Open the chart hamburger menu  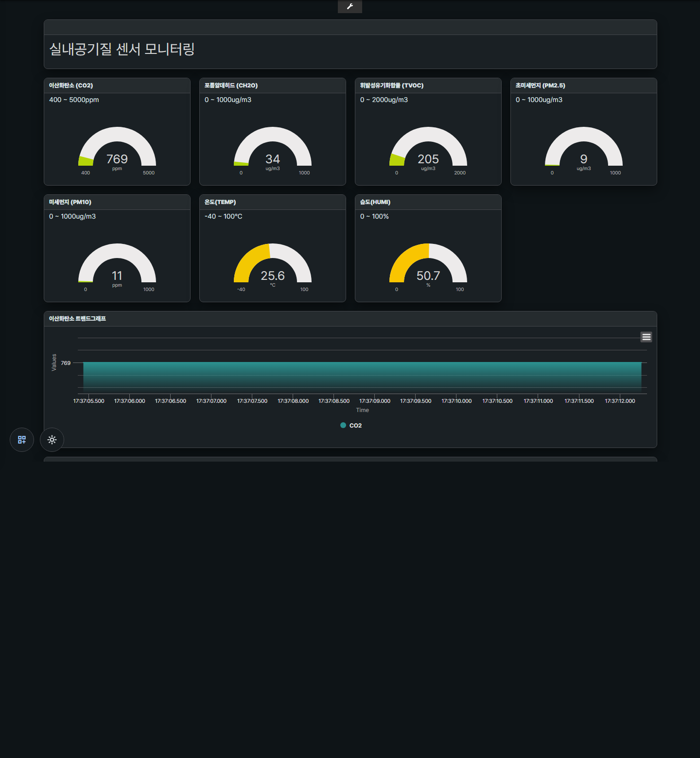(x=646, y=337)
